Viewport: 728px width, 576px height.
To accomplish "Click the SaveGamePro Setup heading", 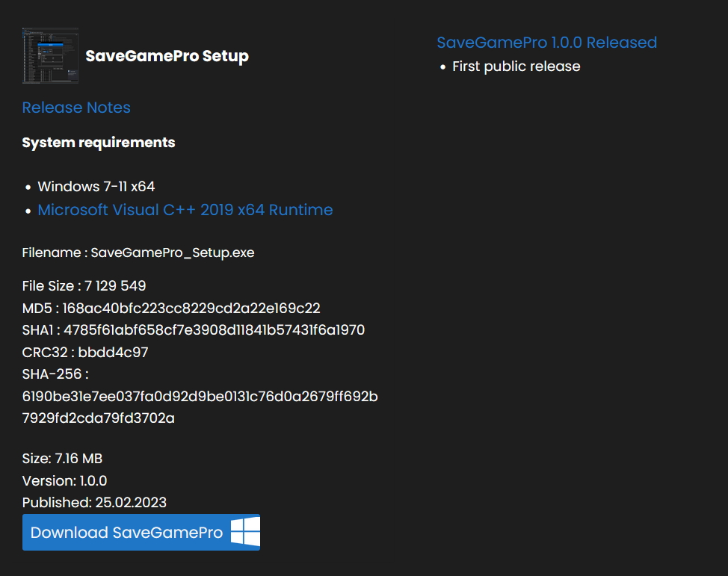I will pyautogui.click(x=167, y=56).
